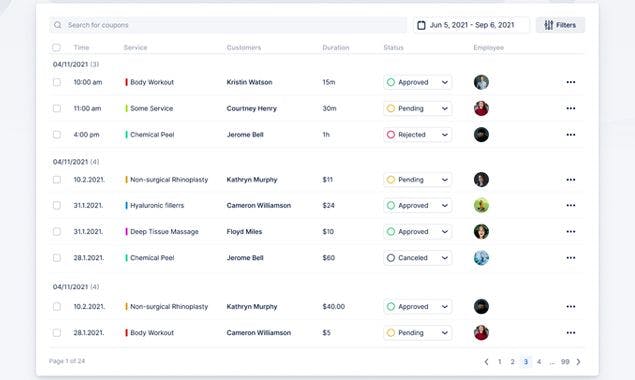Open Rejected status dropdown for Jerome Bell
This screenshot has width=635, height=380.
418,134
